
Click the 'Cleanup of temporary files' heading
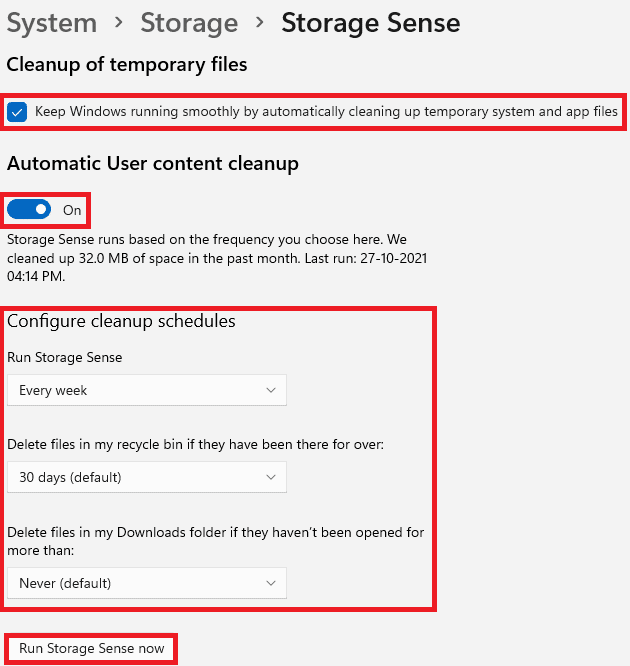point(127,65)
